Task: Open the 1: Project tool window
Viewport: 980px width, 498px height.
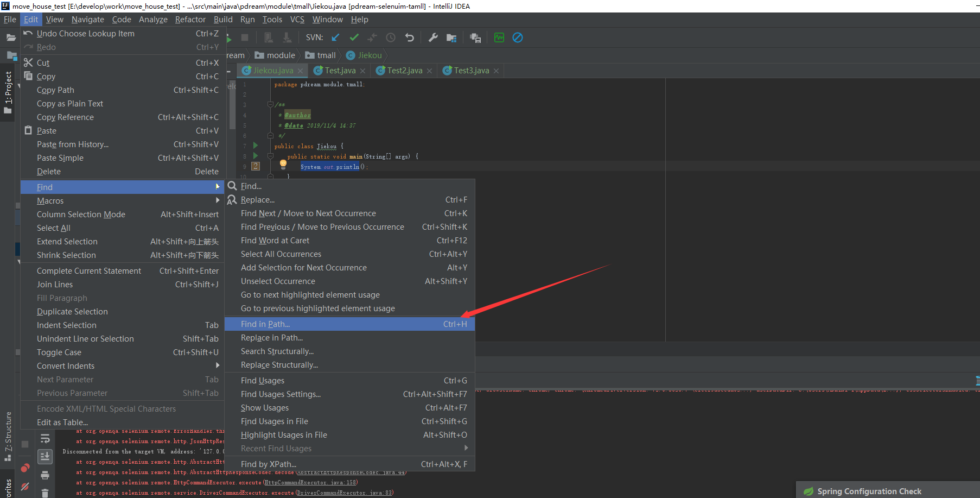Action: coord(8,92)
